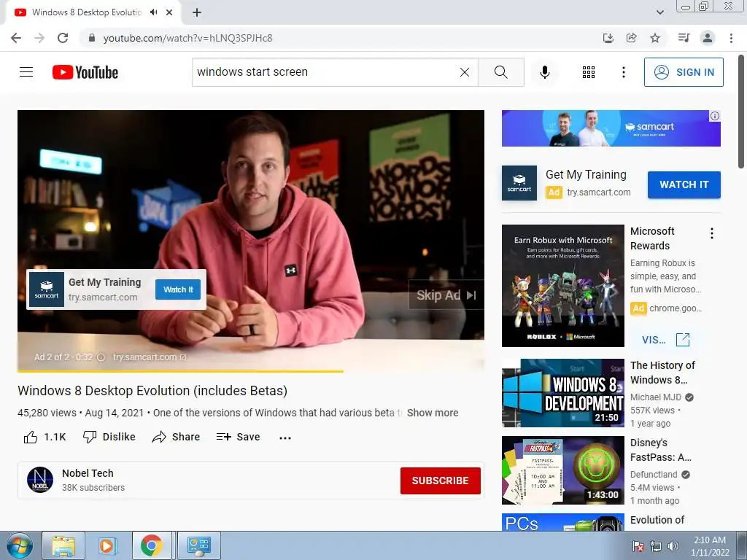The width and height of the screenshot is (747, 560).
Task: Dislike the video
Action: pyautogui.click(x=109, y=437)
